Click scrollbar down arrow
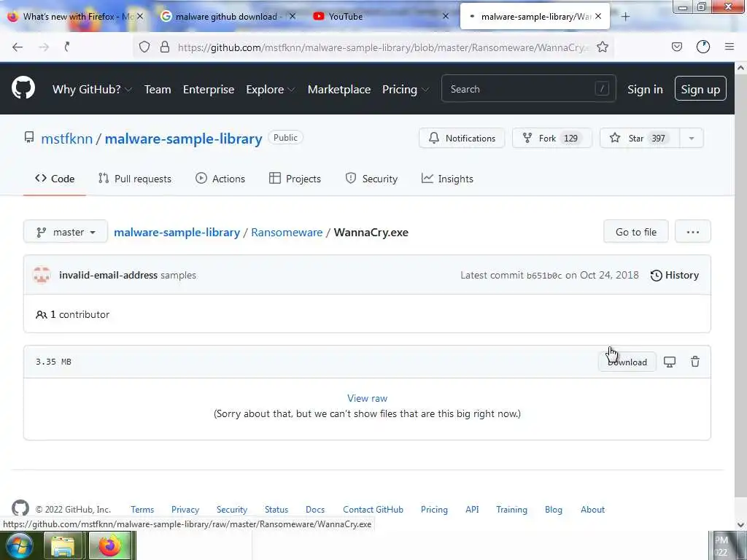The width and height of the screenshot is (747, 560). (741, 524)
